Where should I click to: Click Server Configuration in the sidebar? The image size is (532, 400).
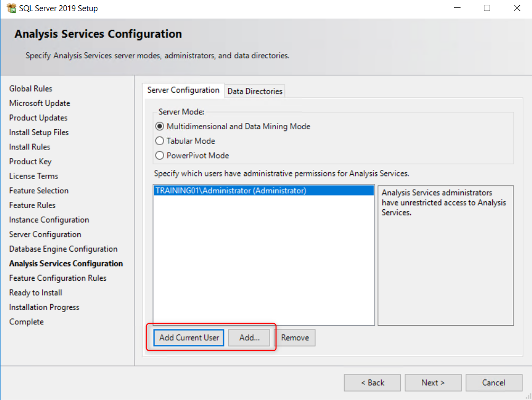point(45,235)
